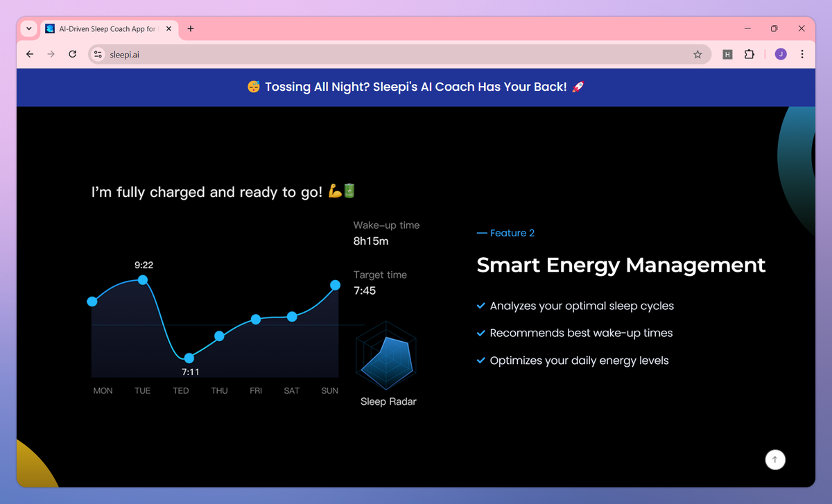This screenshot has height=504, width=832.
Task: Open the site information panel in address bar
Action: pyautogui.click(x=97, y=54)
